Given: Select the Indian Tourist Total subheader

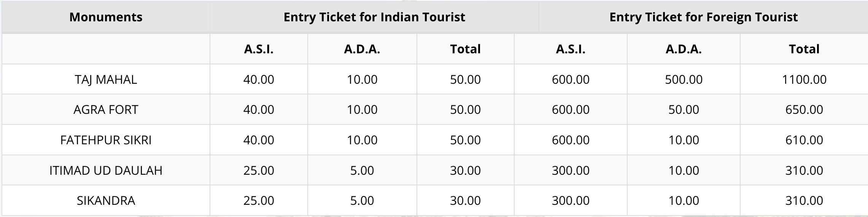Looking at the screenshot, I should [465, 49].
